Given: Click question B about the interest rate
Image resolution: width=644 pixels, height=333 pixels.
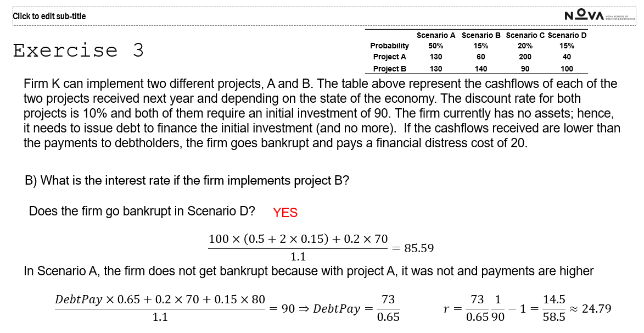Looking at the screenshot, I should pyautogui.click(x=187, y=180).
